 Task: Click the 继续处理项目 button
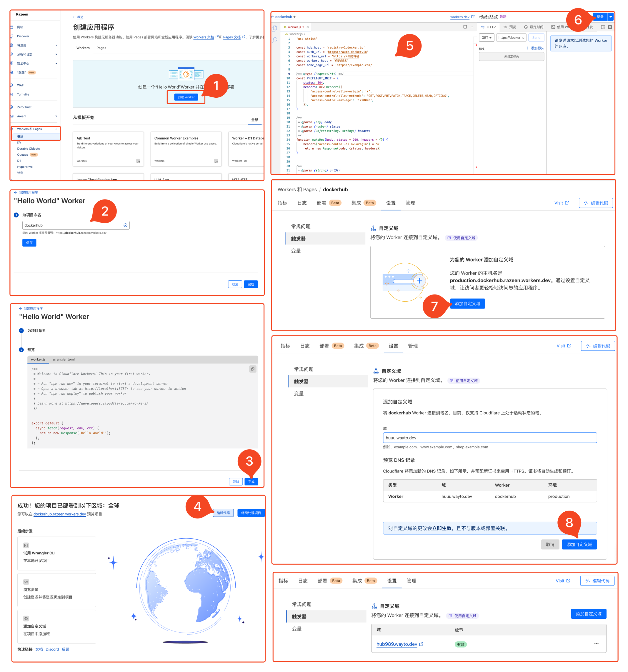coord(251,513)
